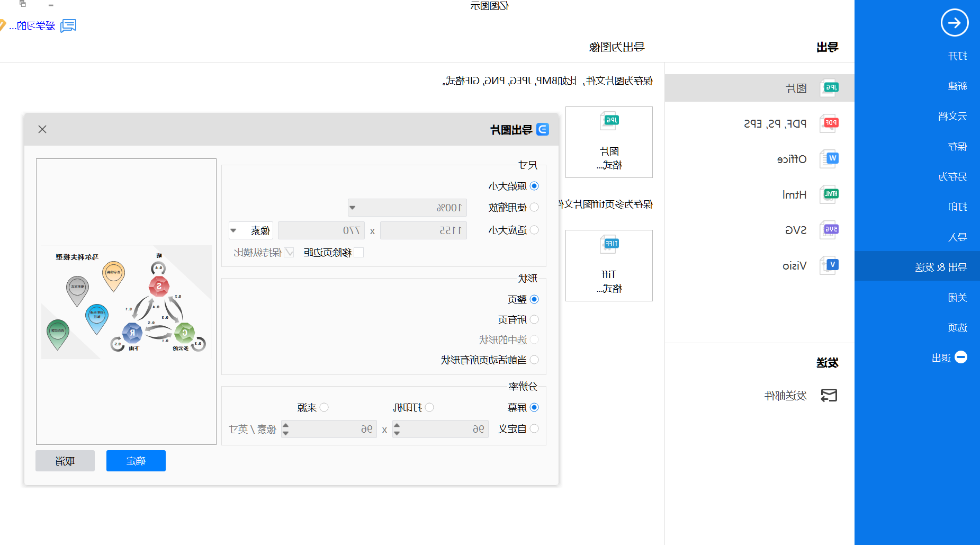The height and width of the screenshot is (545, 980).
Task: Click the 发送邮件 envelope icon
Action: (829, 395)
